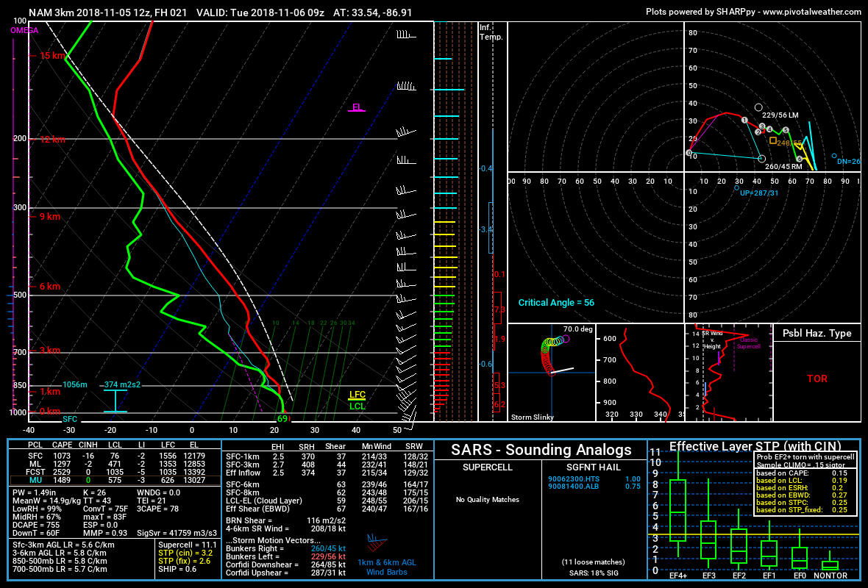The width and height of the screenshot is (868, 588).
Task: Select the 229/56 LM storm motion marker
Action: pyautogui.click(x=758, y=107)
